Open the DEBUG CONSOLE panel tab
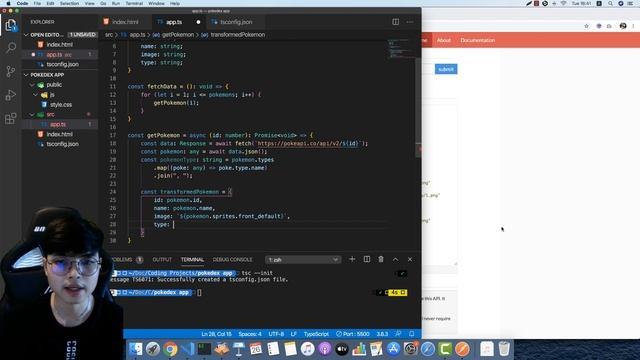 coord(232,260)
